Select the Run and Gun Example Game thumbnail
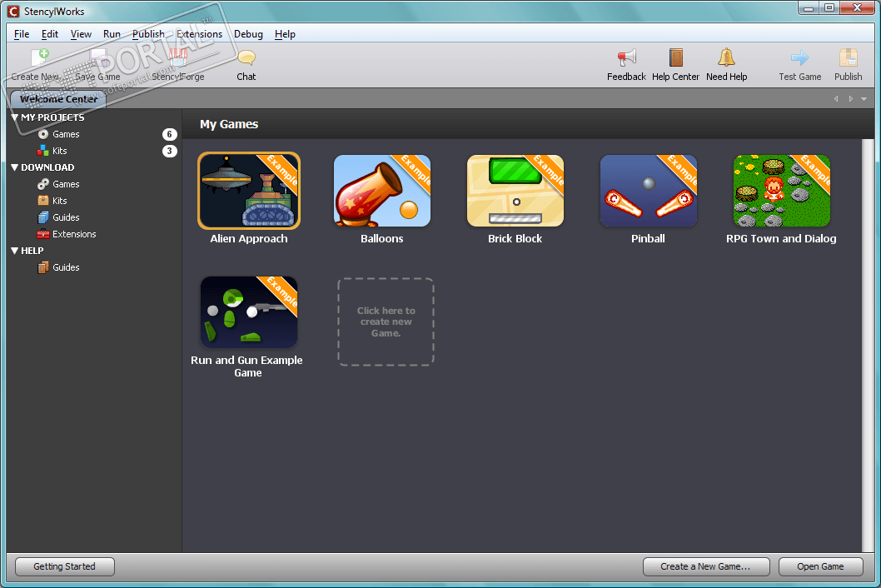Viewport: 881px width, 588px height. [249, 312]
